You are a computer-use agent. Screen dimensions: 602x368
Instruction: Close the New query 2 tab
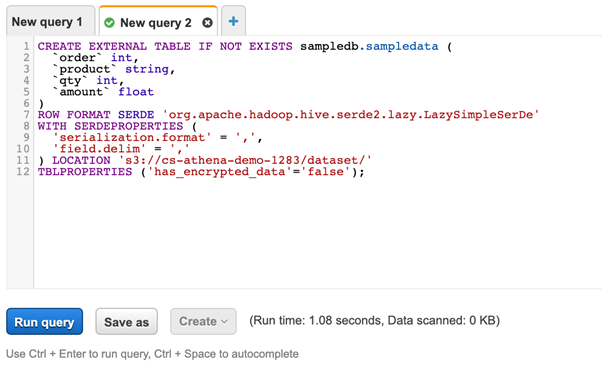207,23
